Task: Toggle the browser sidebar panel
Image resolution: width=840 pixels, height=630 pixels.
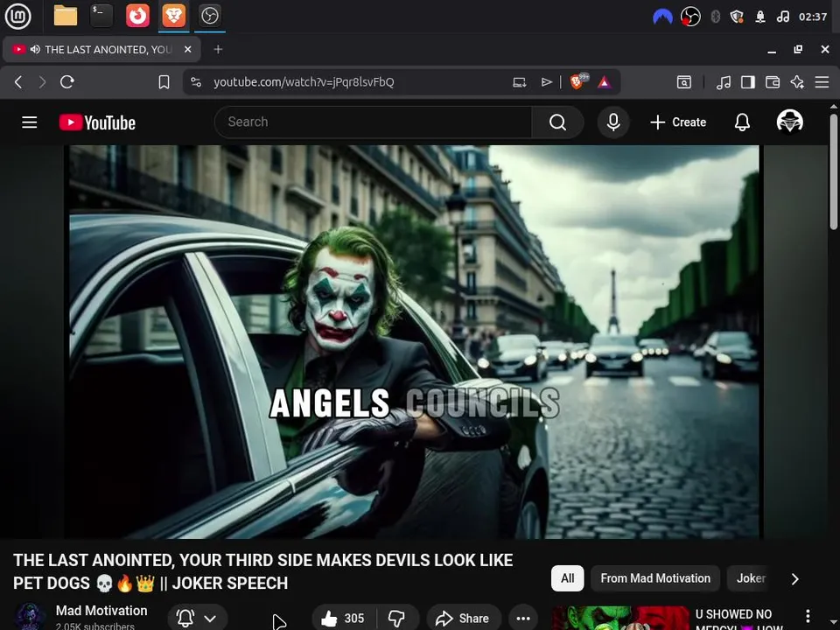Action: click(x=748, y=82)
